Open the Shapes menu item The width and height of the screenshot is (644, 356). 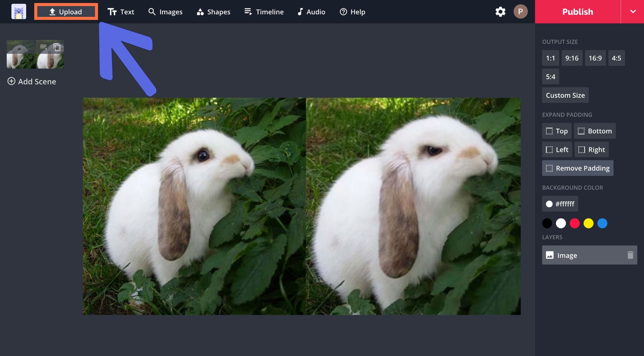click(213, 12)
